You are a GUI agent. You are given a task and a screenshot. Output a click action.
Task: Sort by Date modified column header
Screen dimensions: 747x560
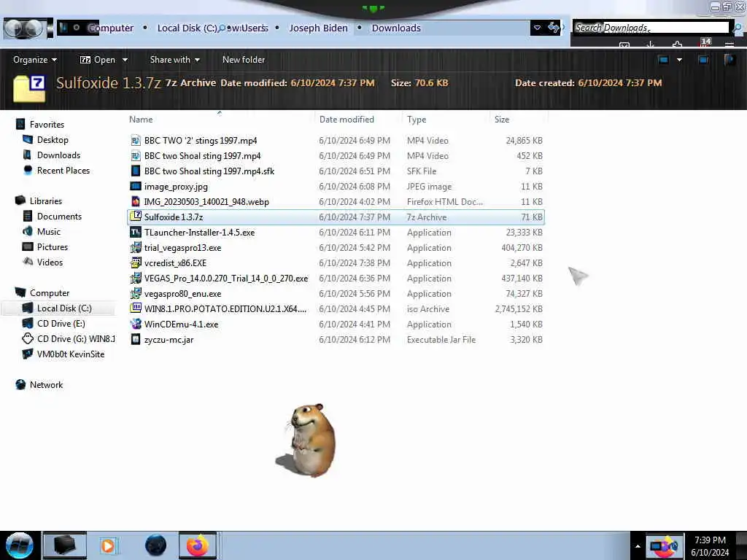(347, 120)
